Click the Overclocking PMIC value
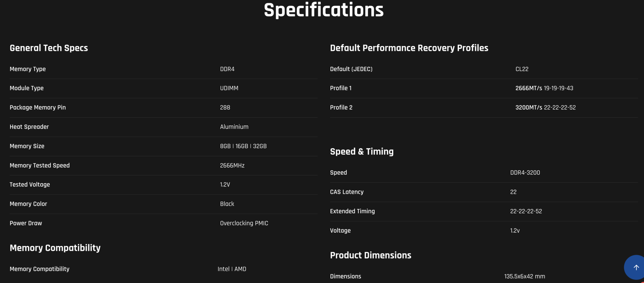 point(244,223)
